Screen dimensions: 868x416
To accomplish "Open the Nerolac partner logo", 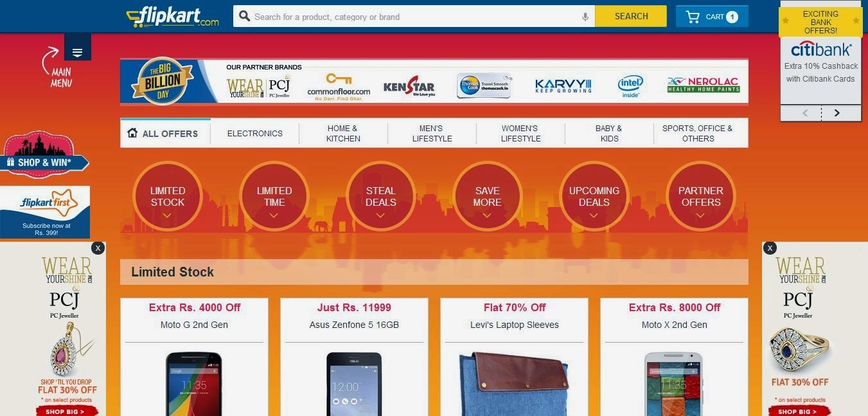I will (x=704, y=85).
